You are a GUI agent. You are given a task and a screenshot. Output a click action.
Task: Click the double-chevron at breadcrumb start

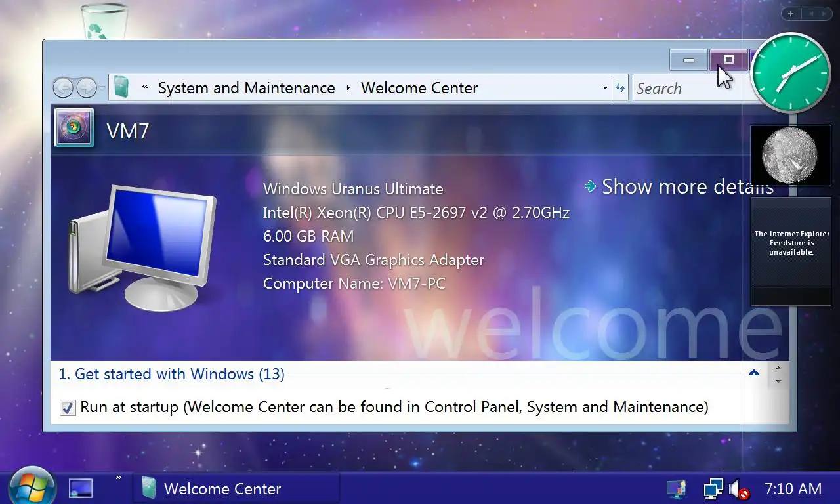[x=145, y=87]
